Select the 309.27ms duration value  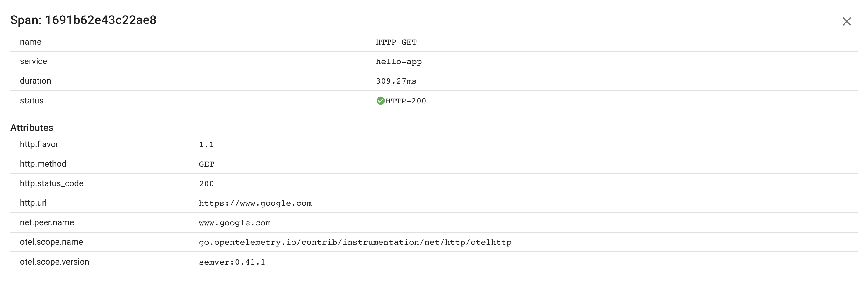click(396, 81)
